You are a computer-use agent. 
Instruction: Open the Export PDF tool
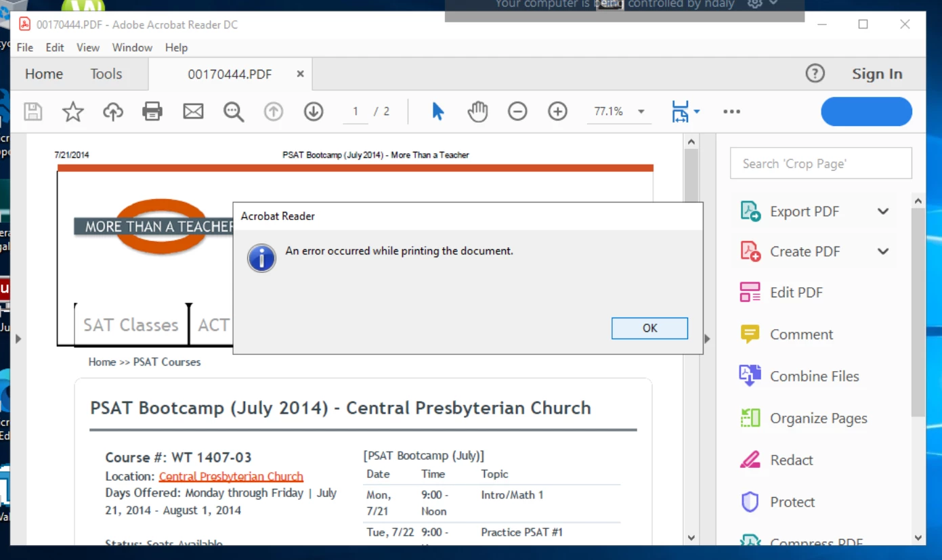tap(804, 211)
